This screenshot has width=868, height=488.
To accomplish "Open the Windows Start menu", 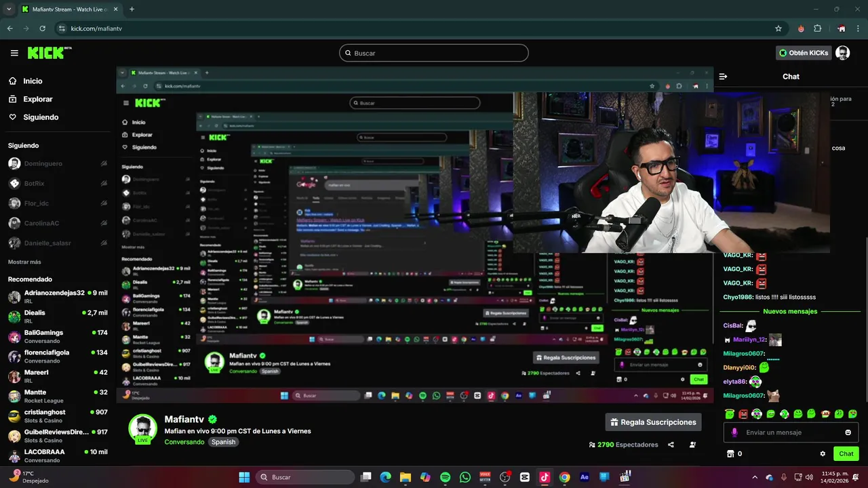I will tap(244, 477).
